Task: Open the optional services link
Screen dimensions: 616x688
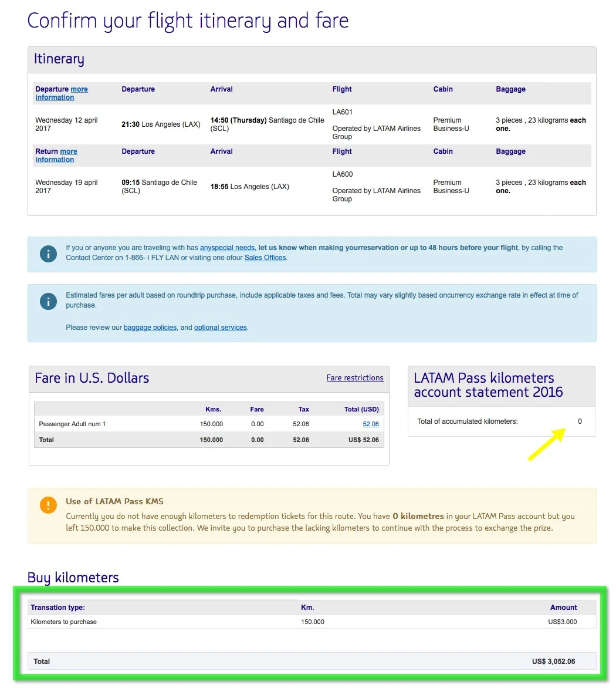Action: click(220, 328)
